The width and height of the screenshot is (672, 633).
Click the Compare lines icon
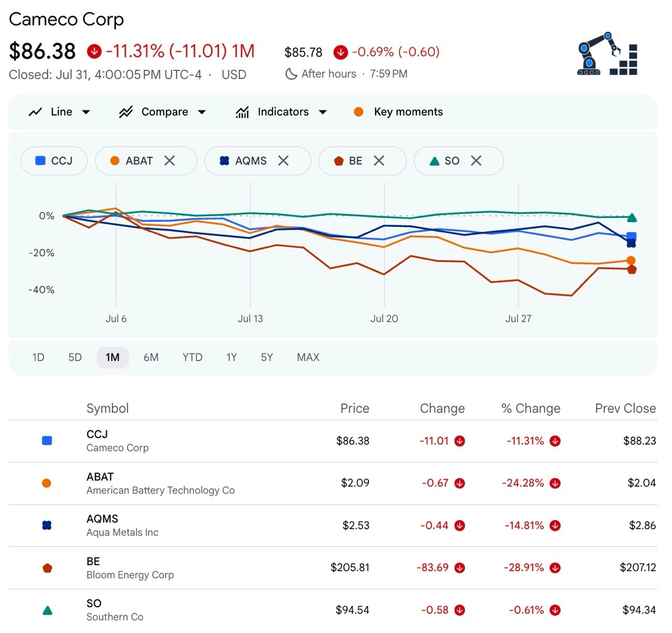125,112
